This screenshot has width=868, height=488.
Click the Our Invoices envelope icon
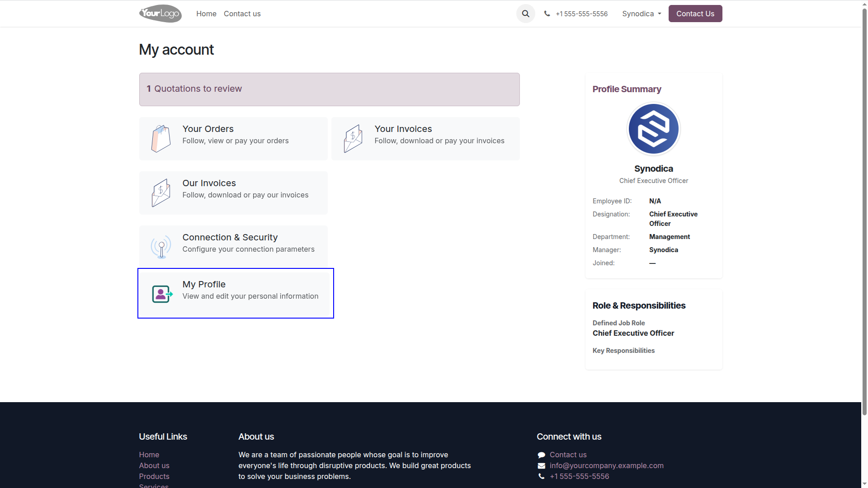click(x=161, y=193)
